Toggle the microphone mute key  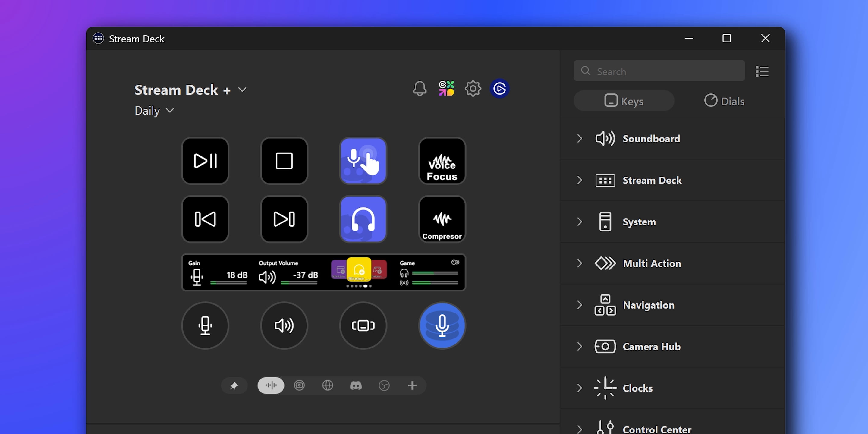pyautogui.click(x=363, y=161)
